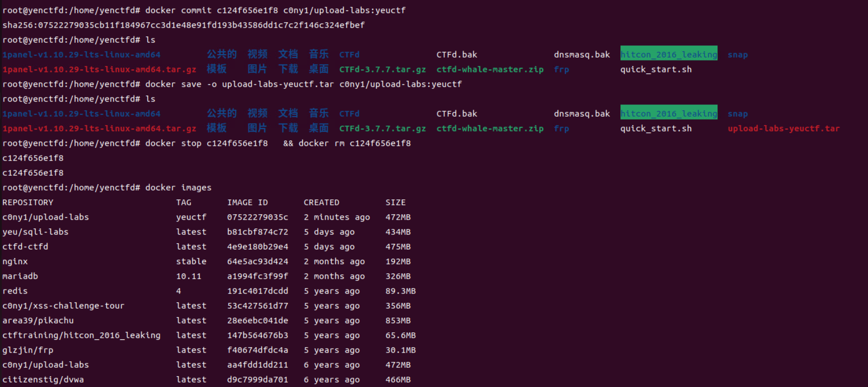This screenshot has height=387, width=868.
Task: Click the sha256 hash output line
Action: coord(184,25)
